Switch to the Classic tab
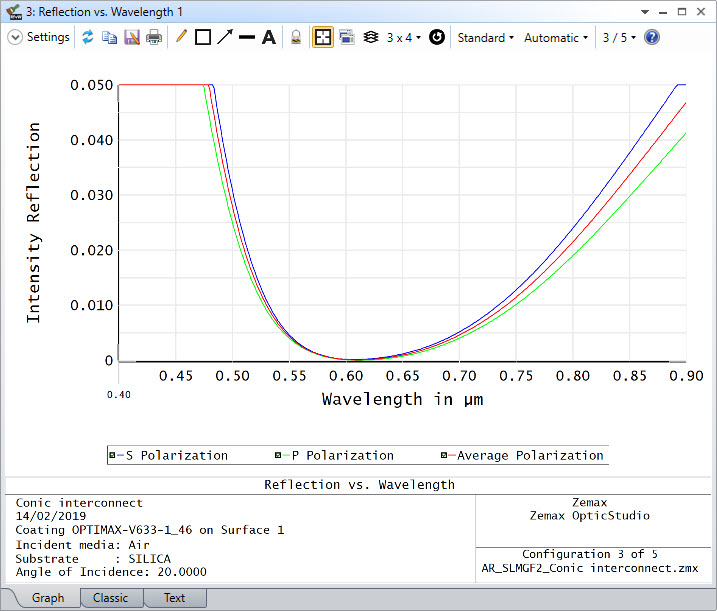 pos(111,598)
